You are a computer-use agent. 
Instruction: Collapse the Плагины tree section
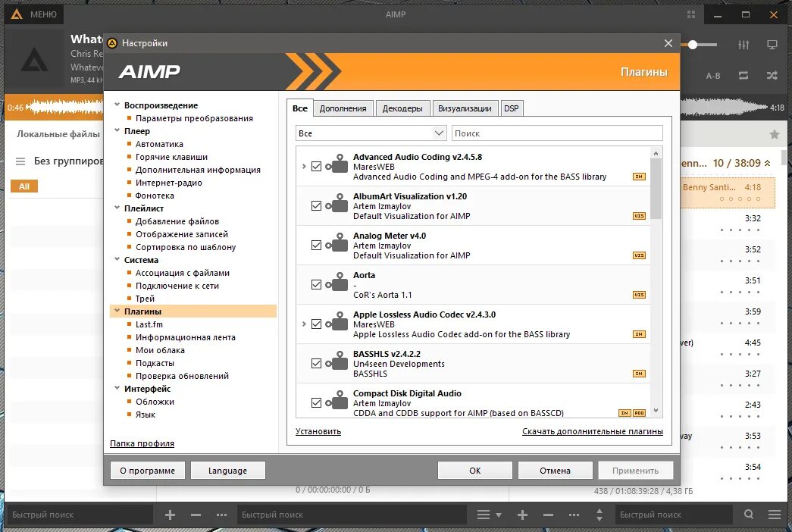click(x=117, y=311)
